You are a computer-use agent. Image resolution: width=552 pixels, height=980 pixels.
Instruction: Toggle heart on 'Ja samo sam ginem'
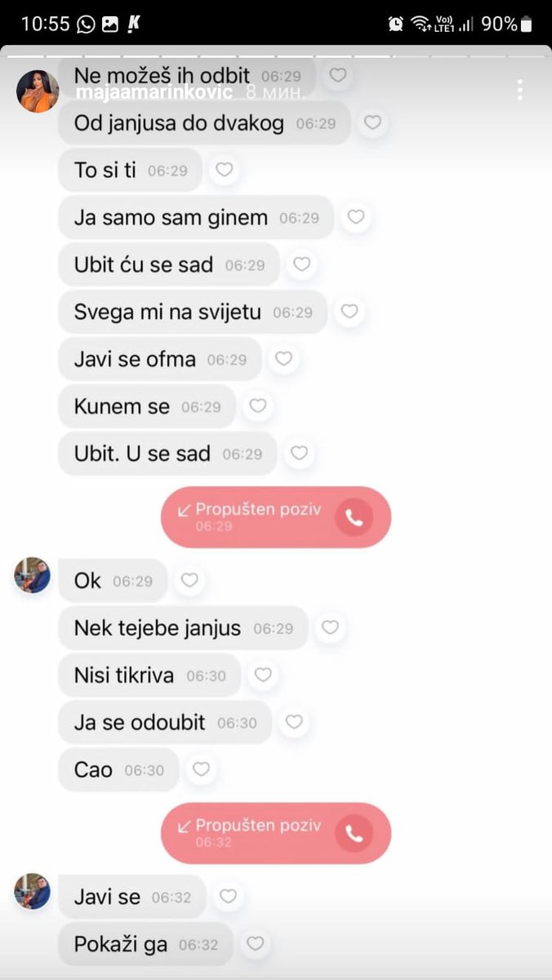pyautogui.click(x=355, y=217)
